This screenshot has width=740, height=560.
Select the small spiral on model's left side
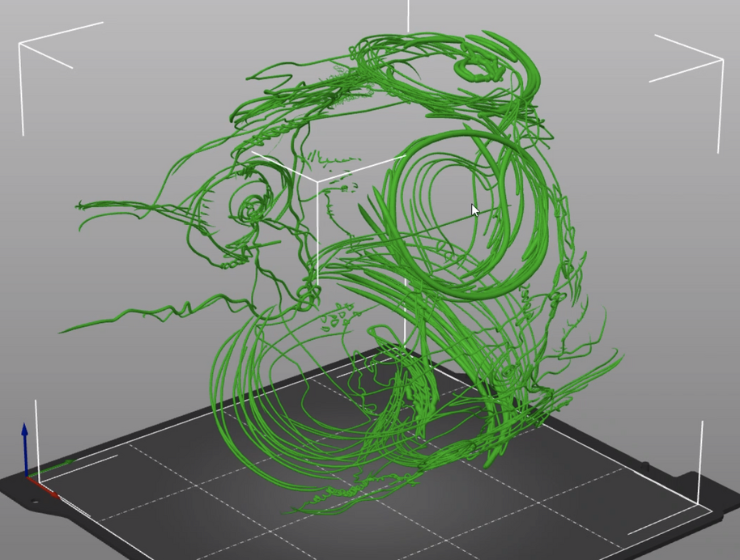pos(254,207)
